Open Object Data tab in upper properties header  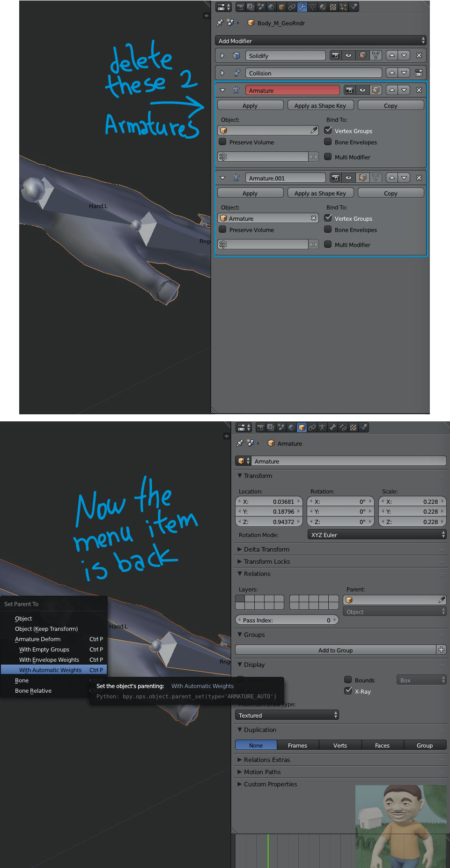312,7
